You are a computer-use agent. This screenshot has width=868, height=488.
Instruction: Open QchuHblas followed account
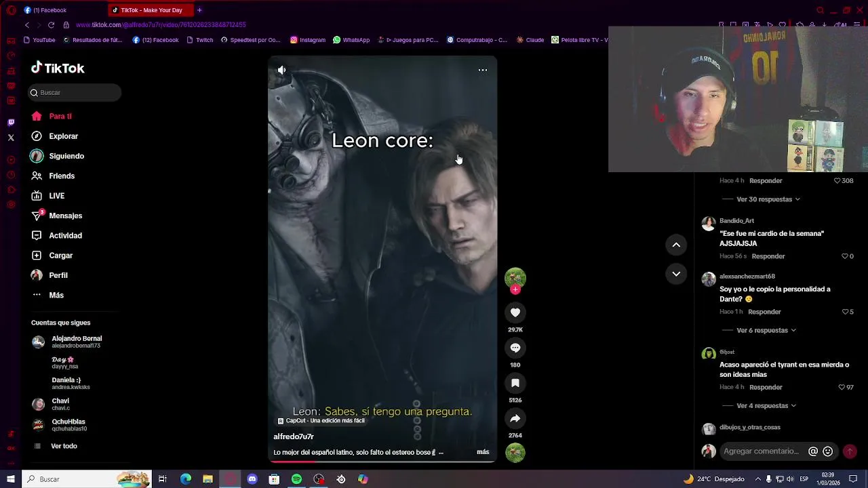pyautogui.click(x=60, y=425)
